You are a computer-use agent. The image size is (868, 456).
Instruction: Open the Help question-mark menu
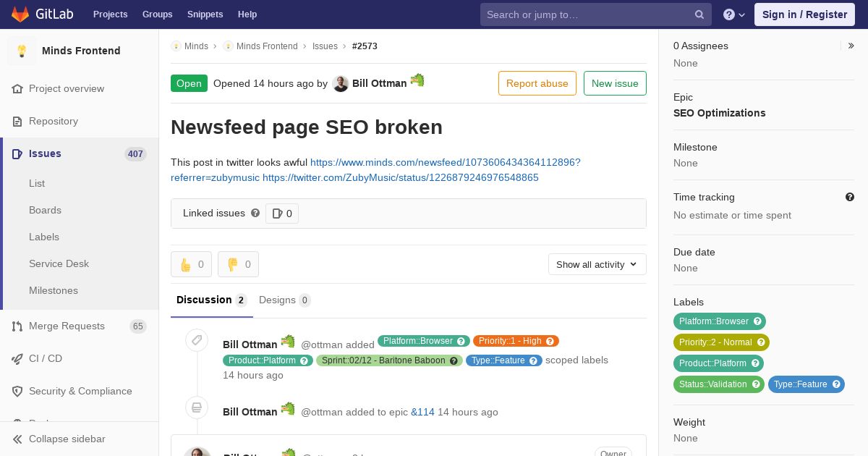(734, 14)
